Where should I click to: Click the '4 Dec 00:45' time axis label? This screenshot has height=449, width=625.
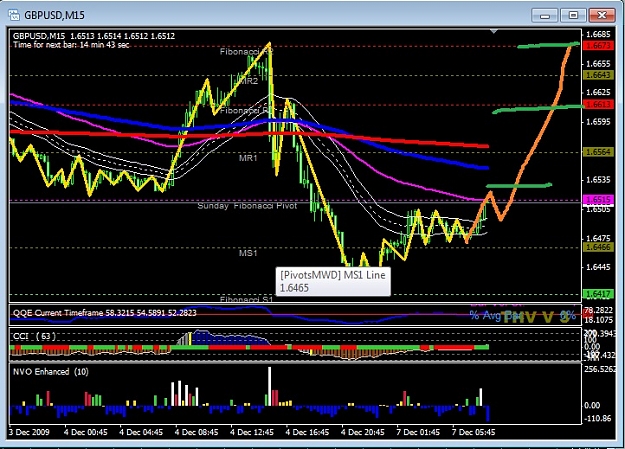click(86, 432)
